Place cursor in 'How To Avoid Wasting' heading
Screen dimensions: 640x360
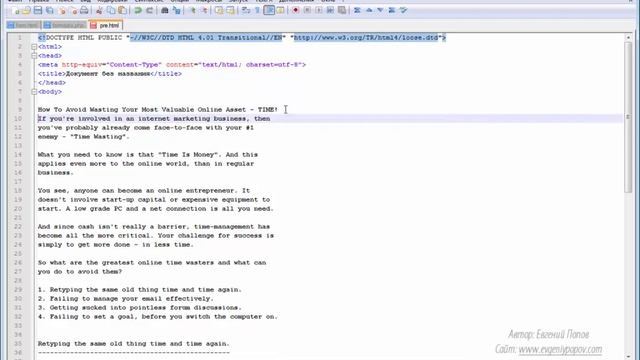click(158, 110)
